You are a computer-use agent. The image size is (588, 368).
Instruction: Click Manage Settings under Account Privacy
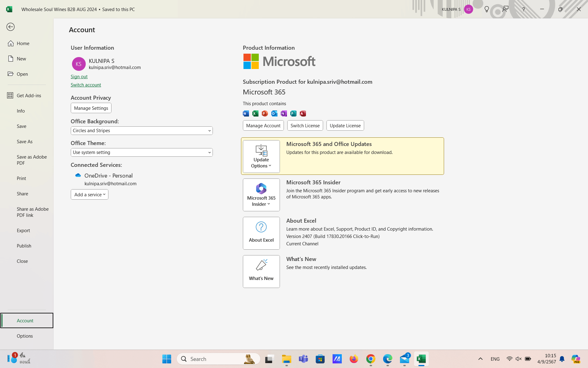click(x=91, y=108)
